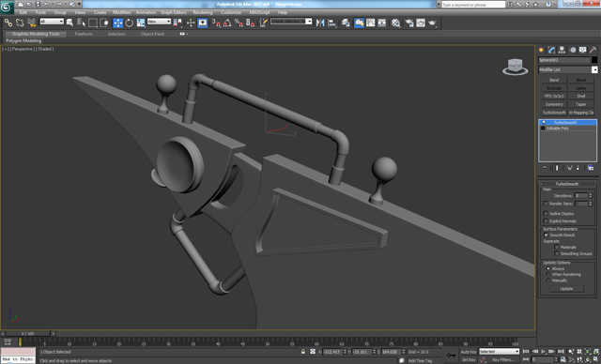Screen dimensions: 601x364
Task: Collapse the TurboSmooth rollout
Action: pyautogui.click(x=567, y=184)
